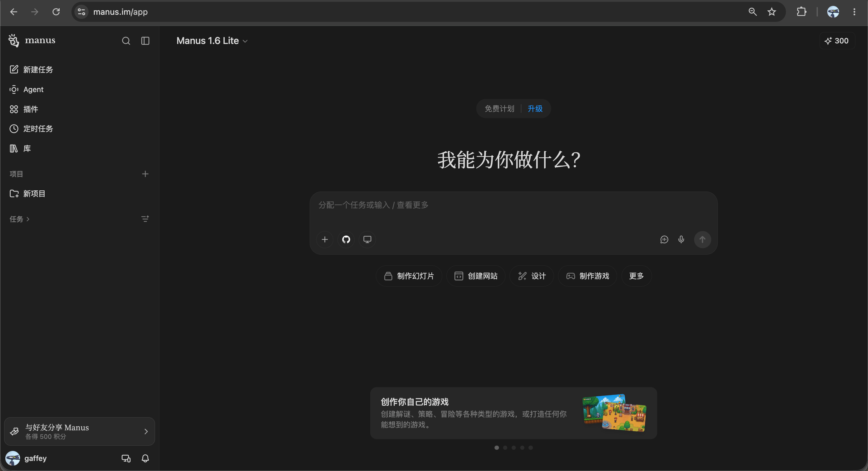Screen dimensions: 868x471
Task: Add a project with the 项目 plus icon
Action: (x=145, y=174)
